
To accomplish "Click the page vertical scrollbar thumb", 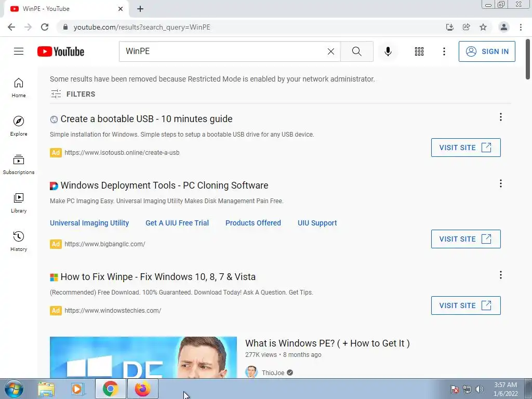I will point(528,59).
